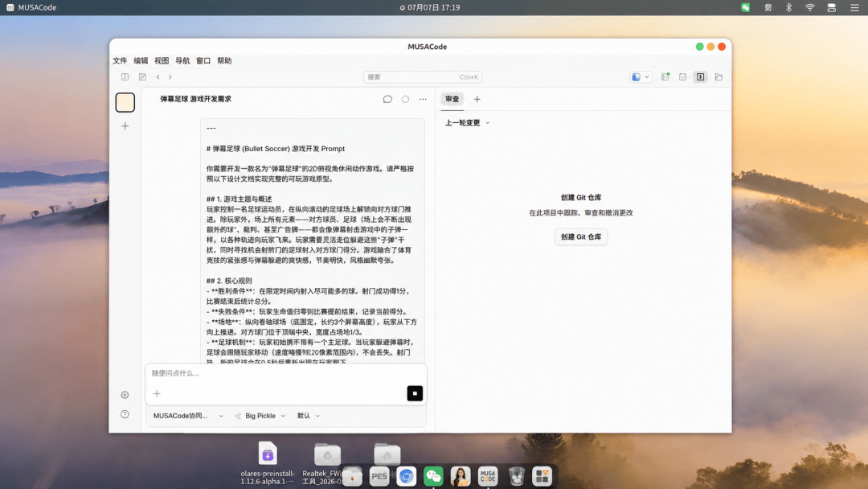
Task: Open the help question mark icon
Action: [x=125, y=414]
